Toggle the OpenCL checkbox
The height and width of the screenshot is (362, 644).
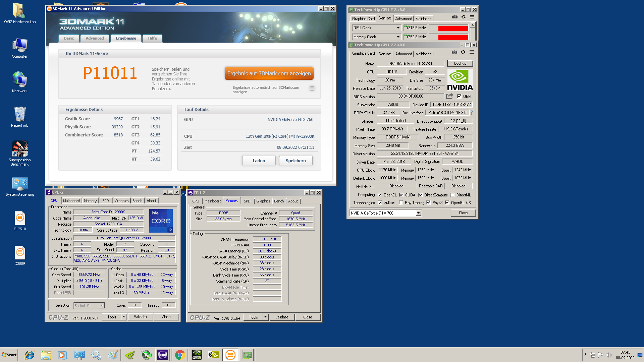click(380, 195)
